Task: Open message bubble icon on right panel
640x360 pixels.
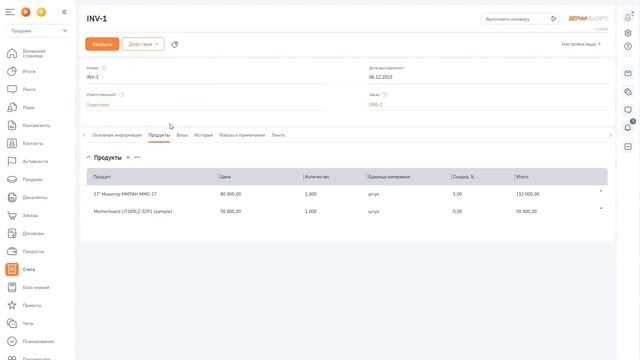Action: click(628, 110)
